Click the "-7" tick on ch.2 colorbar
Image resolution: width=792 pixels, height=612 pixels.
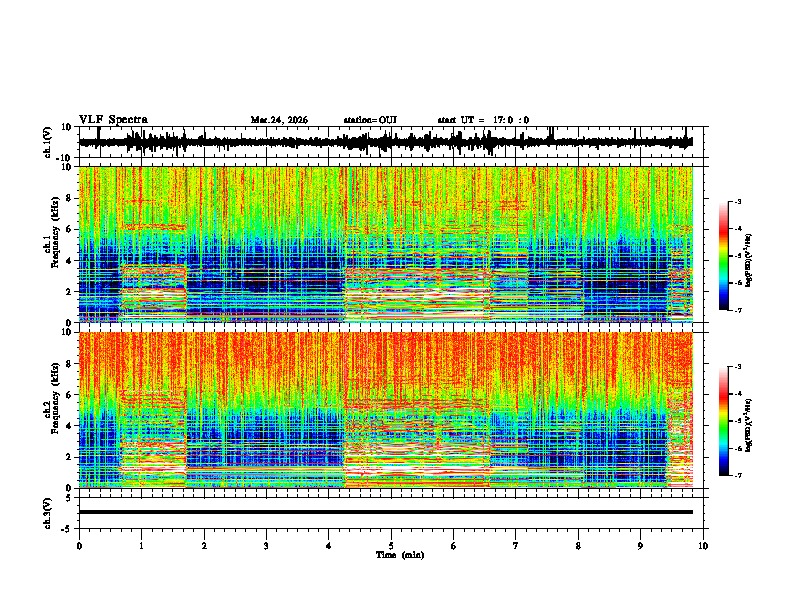point(737,475)
